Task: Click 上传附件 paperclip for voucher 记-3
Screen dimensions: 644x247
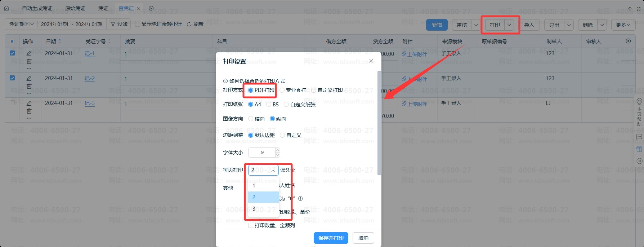Action: click(404, 104)
